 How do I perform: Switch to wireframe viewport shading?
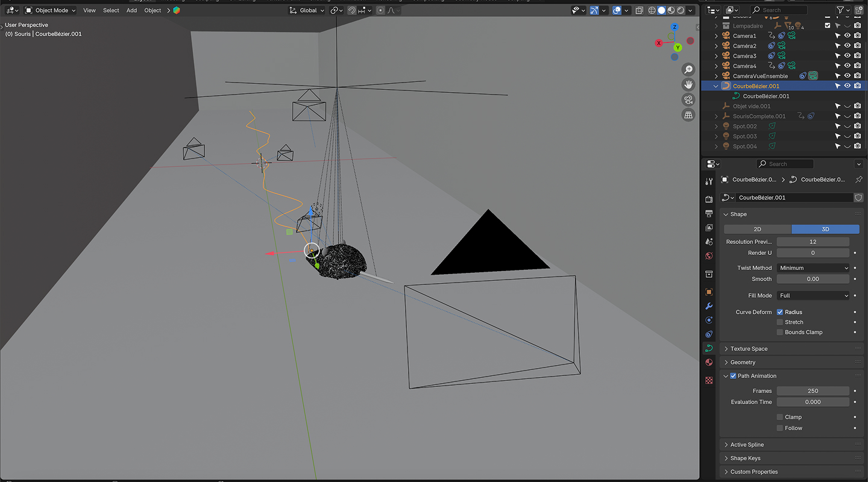tap(652, 10)
